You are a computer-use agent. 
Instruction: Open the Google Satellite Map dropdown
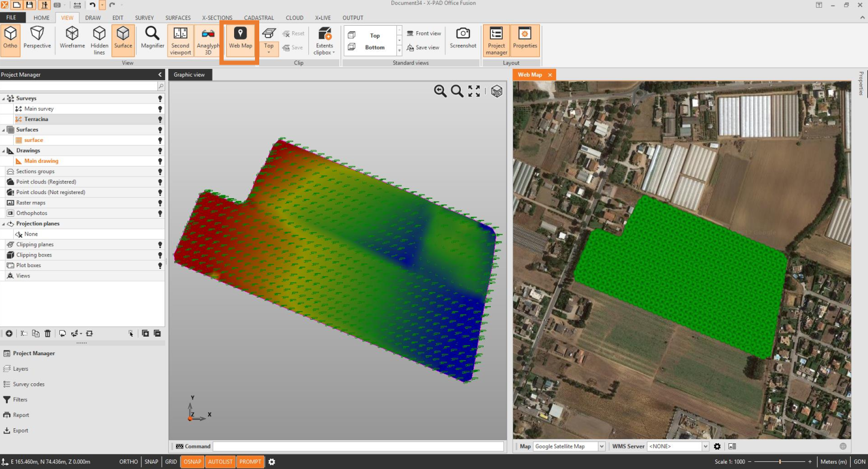pyautogui.click(x=602, y=446)
